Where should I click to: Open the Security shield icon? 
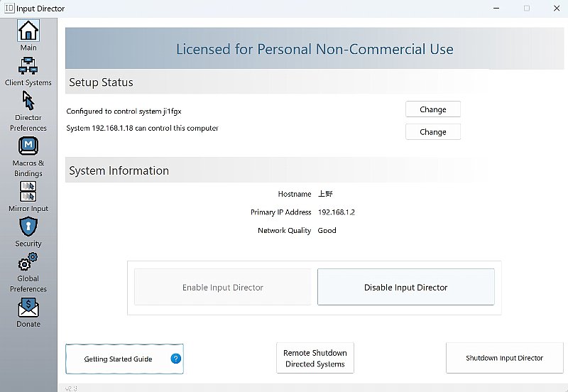point(28,227)
